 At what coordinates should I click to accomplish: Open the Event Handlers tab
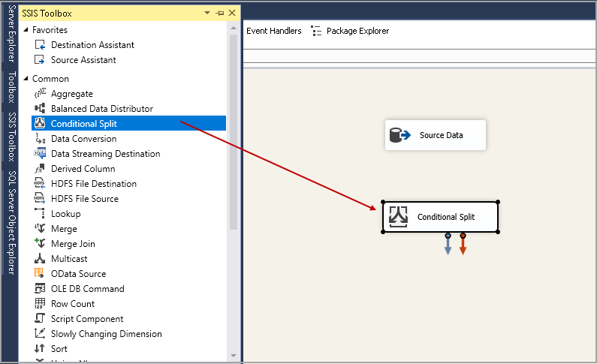pyautogui.click(x=274, y=31)
